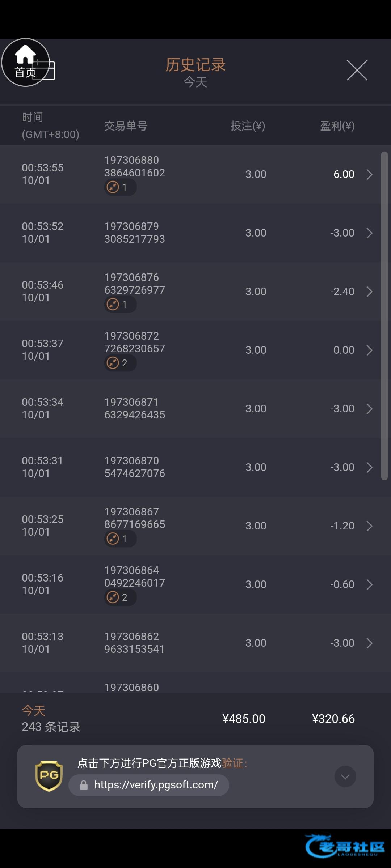This screenshot has width=391, height=868.
Task: Tap the free-spin badge on 00:53:37 record
Action: [x=120, y=363]
